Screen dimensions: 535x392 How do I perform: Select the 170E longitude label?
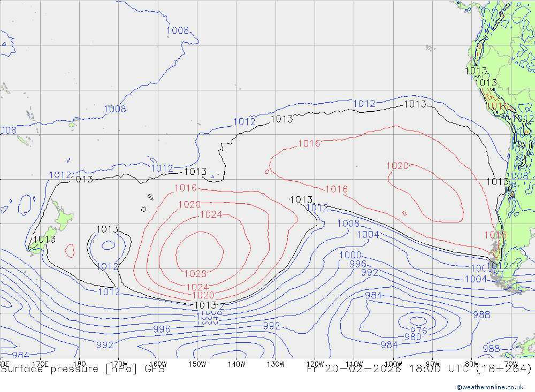coord(40,364)
